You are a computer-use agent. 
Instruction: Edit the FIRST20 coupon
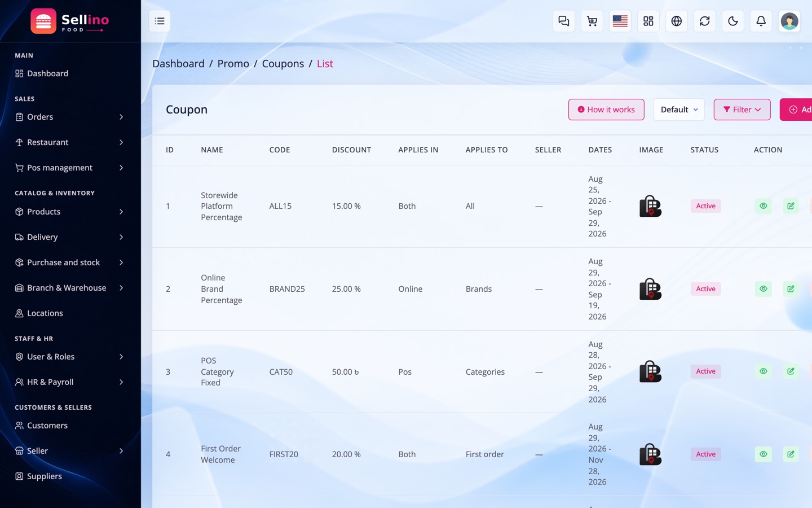pos(791,454)
